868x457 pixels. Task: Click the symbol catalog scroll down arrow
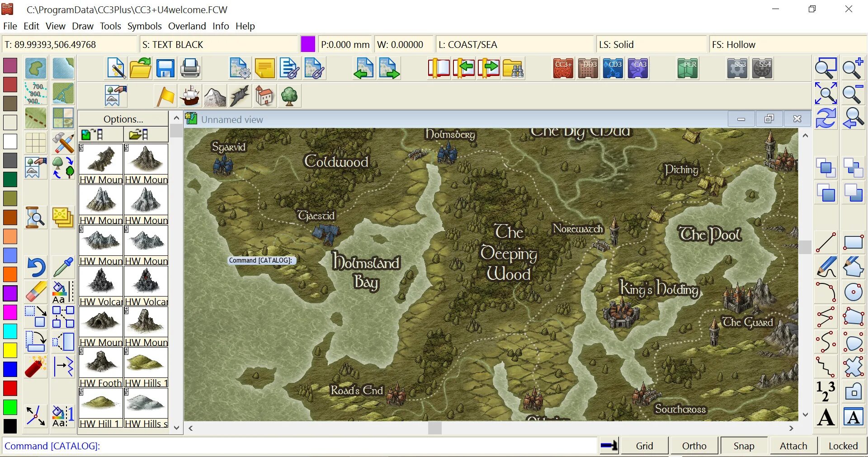tap(176, 427)
